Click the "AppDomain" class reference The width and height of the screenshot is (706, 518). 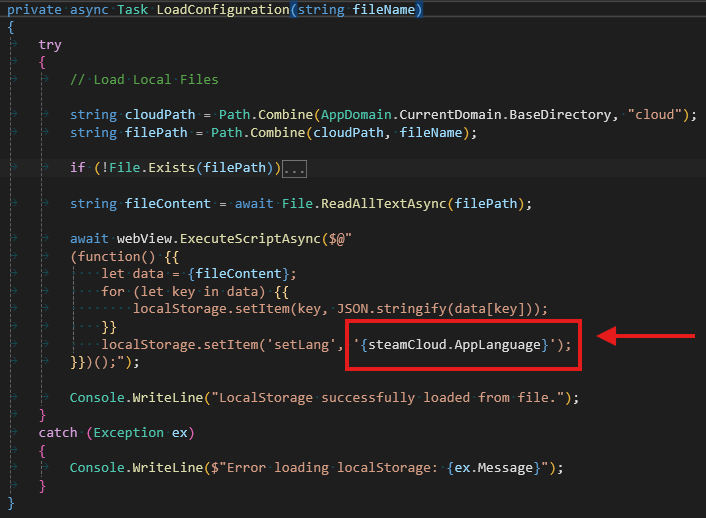(356, 115)
